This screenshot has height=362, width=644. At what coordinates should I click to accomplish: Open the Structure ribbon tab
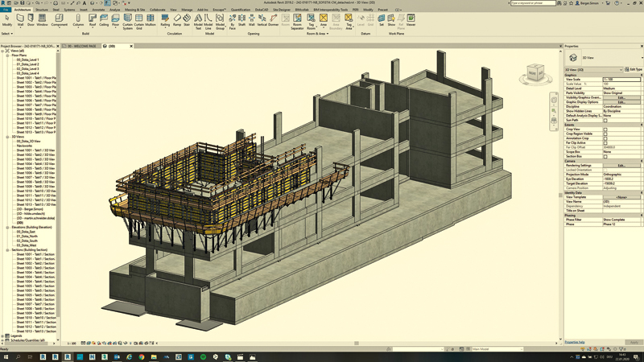coord(41,10)
